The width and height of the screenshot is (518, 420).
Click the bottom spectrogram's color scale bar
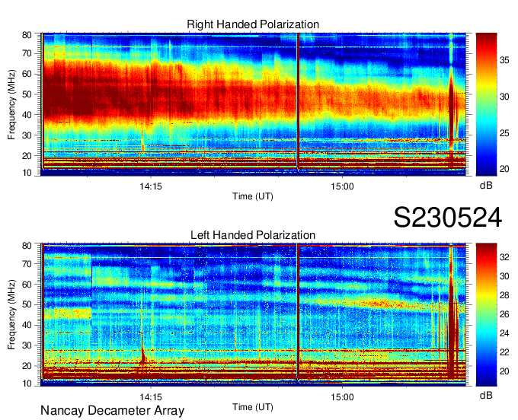(x=486, y=315)
